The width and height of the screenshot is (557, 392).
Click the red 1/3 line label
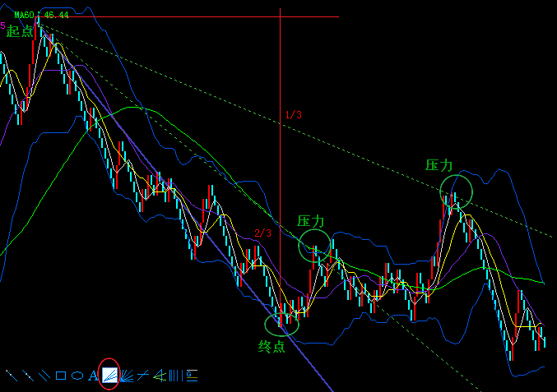click(293, 115)
